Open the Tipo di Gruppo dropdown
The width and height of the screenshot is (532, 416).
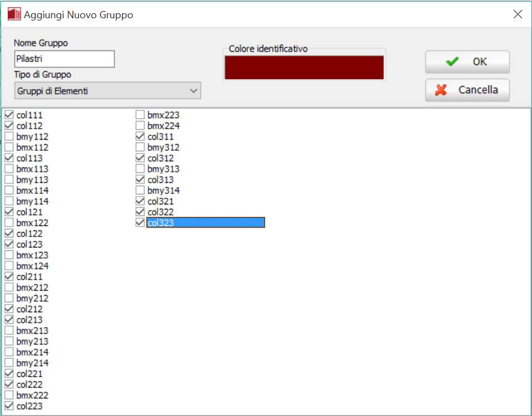[x=107, y=91]
